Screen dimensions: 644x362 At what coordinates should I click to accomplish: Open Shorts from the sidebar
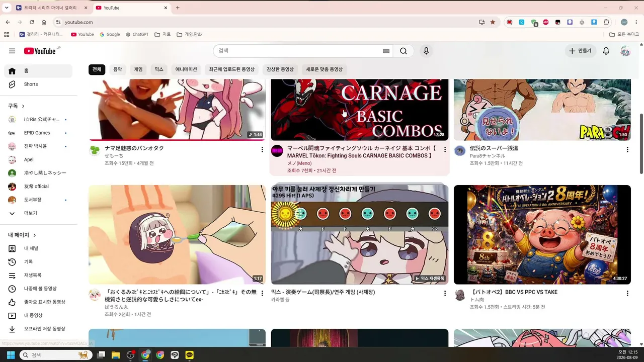click(x=38, y=84)
